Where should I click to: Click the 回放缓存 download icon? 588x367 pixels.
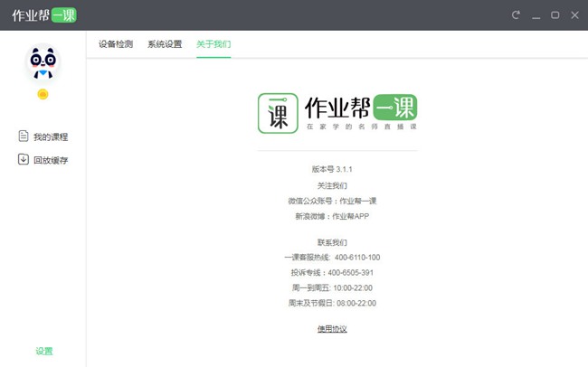(x=24, y=159)
